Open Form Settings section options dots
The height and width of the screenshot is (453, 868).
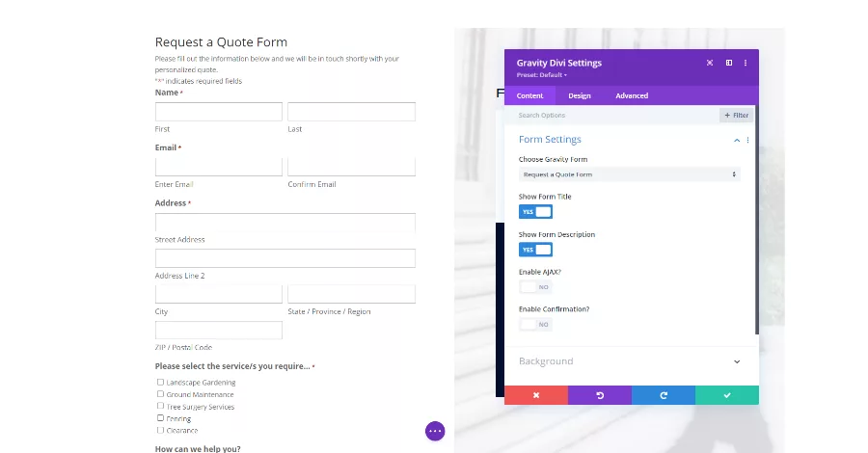[747, 140]
